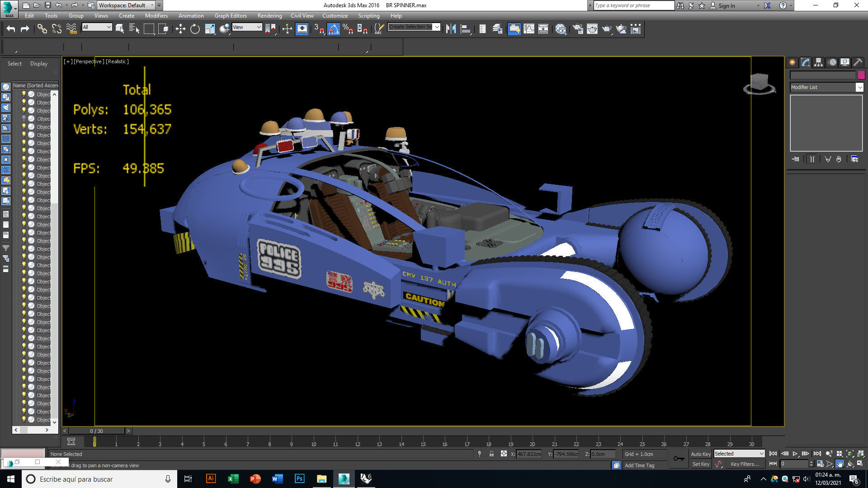Viewport: 868px width, 488px height.
Task: Toggle the 3D Snaps button
Action: pos(319,29)
